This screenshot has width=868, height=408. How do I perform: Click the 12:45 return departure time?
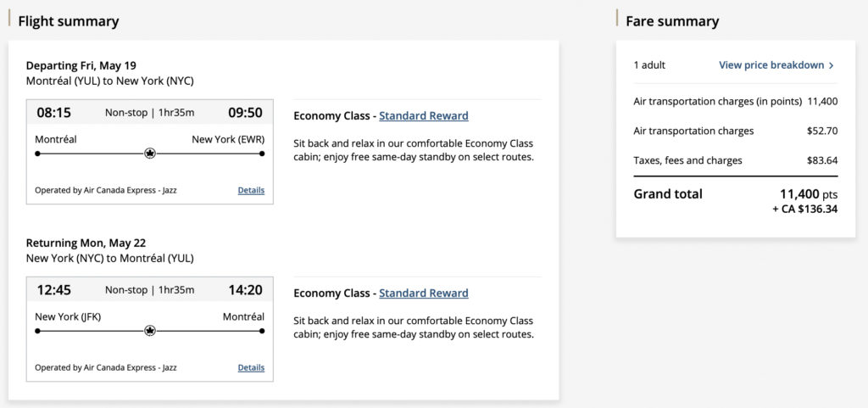point(53,289)
